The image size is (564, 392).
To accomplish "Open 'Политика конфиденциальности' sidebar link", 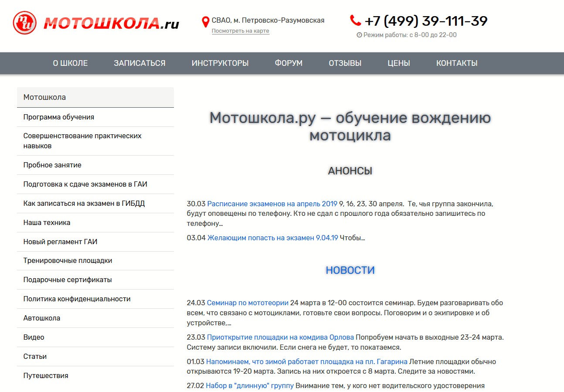I will pyautogui.click(x=95, y=299).
